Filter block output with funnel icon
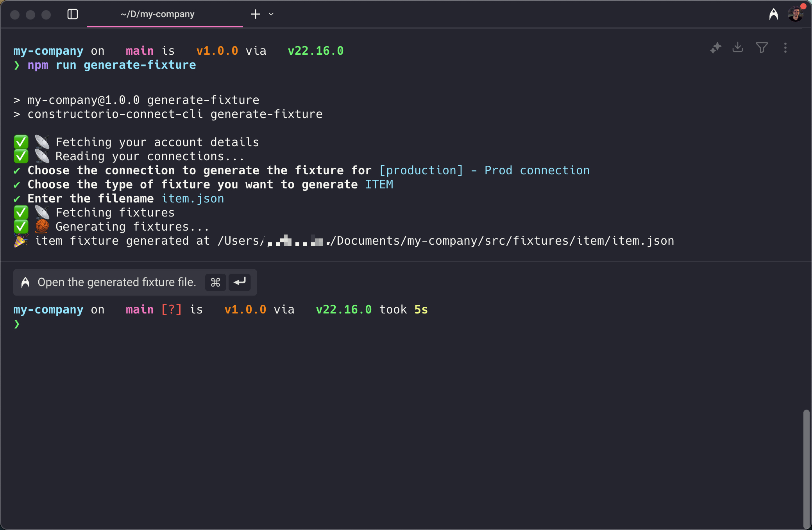 click(x=762, y=48)
